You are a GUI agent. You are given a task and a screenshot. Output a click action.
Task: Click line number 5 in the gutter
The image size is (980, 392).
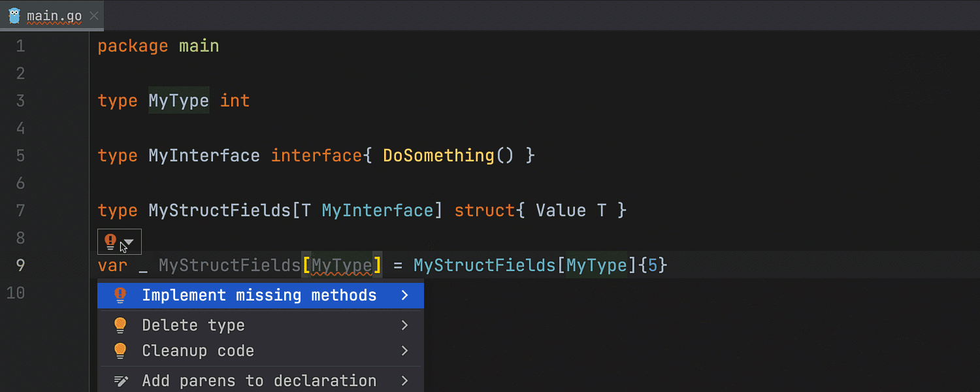tap(20, 156)
